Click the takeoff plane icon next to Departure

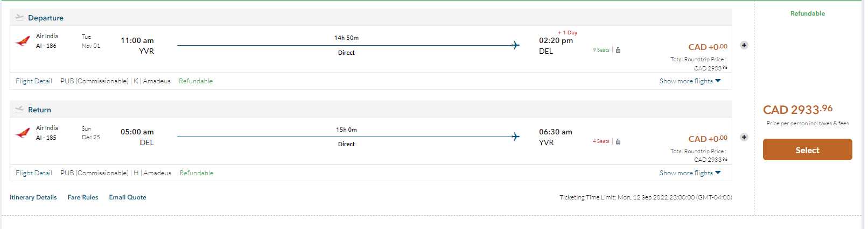tap(19, 17)
